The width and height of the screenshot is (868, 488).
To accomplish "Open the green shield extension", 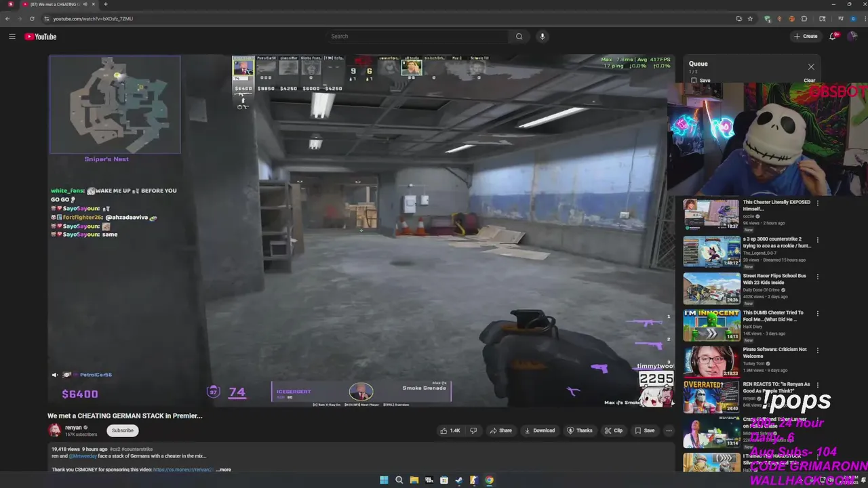I will point(767,19).
